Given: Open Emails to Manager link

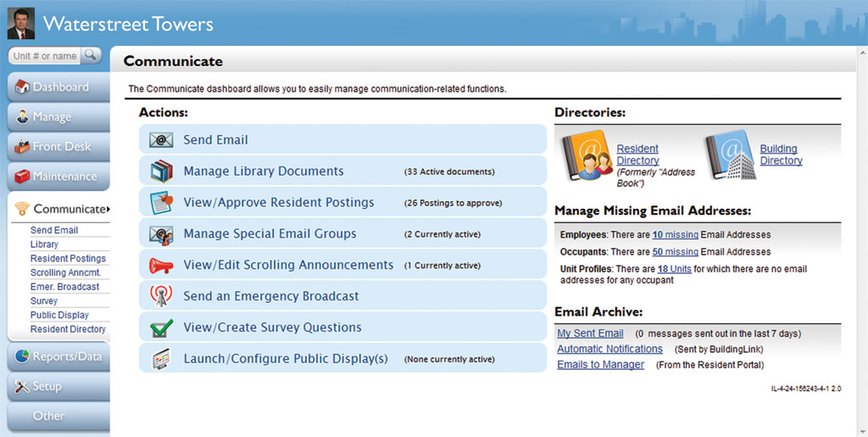Looking at the screenshot, I should pos(601,364).
